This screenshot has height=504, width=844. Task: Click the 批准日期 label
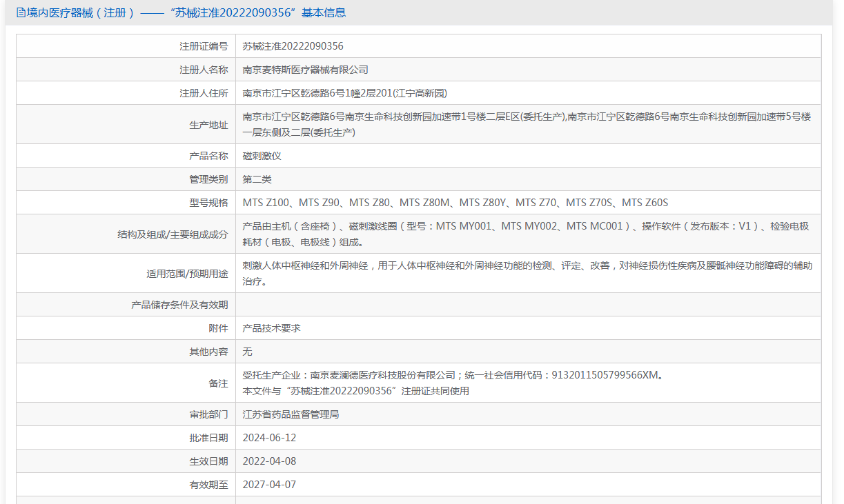(208, 438)
